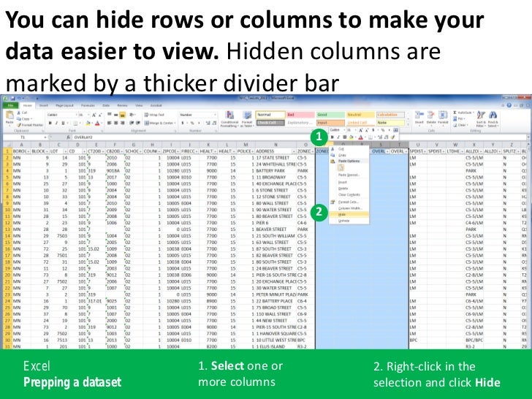Open Format as Table gallery
532x399 pixels.
[x=247, y=119]
